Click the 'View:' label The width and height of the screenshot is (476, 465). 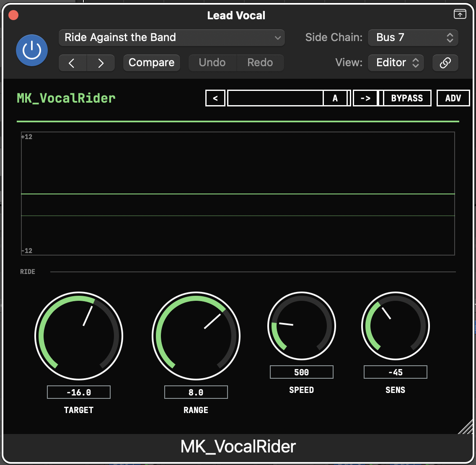349,62
